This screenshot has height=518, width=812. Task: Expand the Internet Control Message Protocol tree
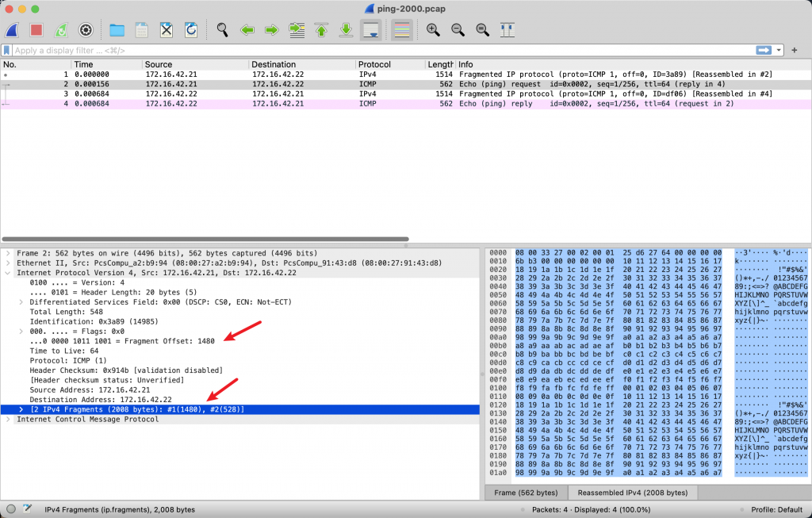(9, 420)
